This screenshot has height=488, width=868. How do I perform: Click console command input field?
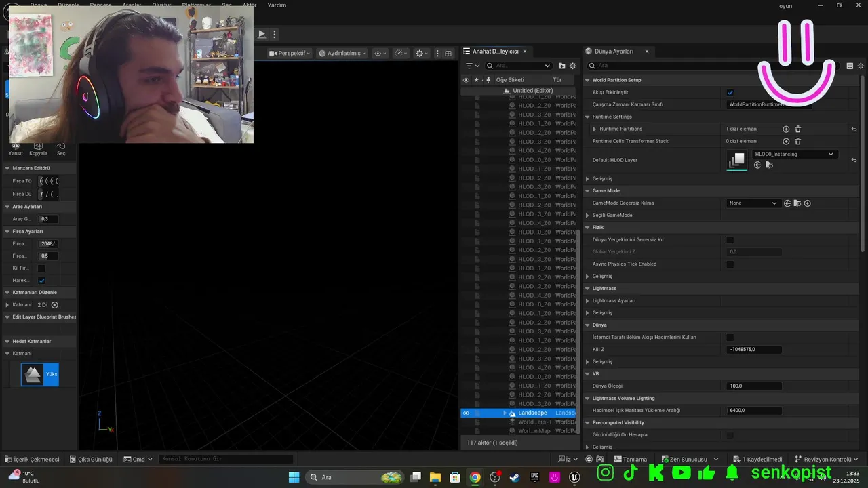(226, 459)
